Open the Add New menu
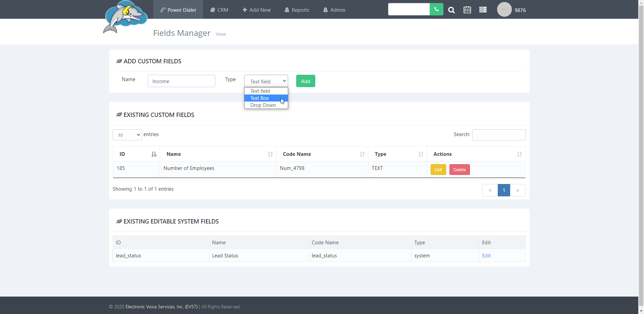The width and height of the screenshot is (644, 314). click(257, 10)
